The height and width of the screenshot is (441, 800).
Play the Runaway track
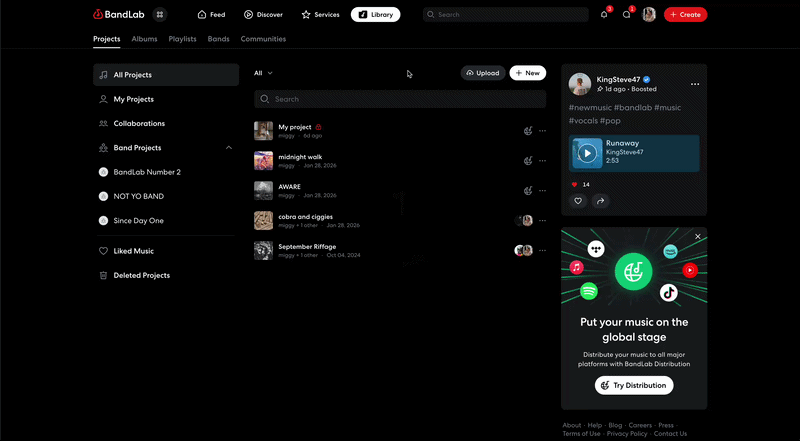587,153
